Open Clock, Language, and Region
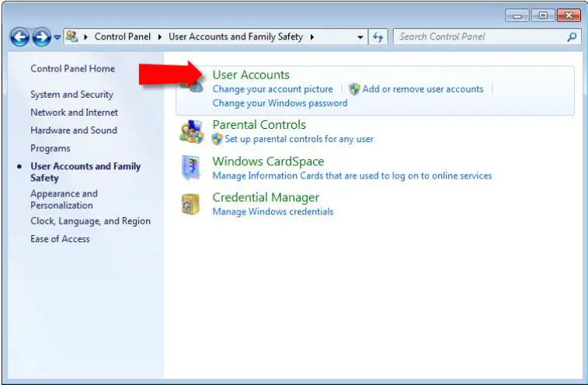This screenshot has height=385, width=588. click(x=90, y=221)
